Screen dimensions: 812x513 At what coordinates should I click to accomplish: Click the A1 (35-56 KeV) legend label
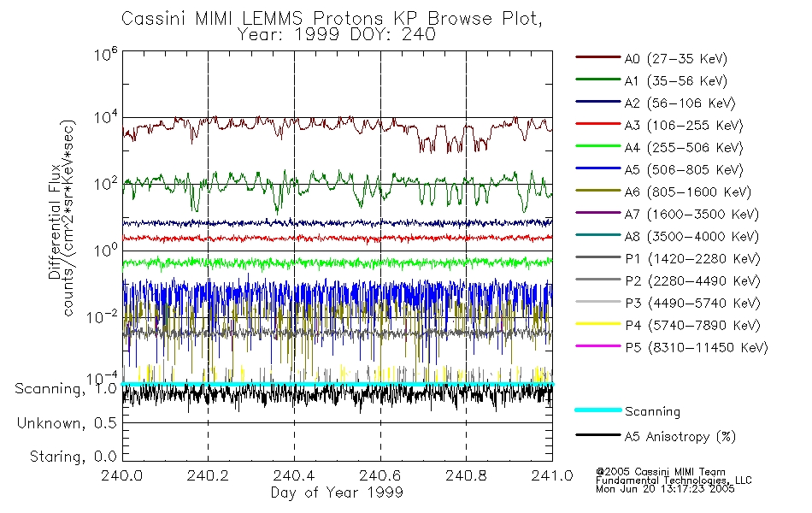(x=675, y=81)
